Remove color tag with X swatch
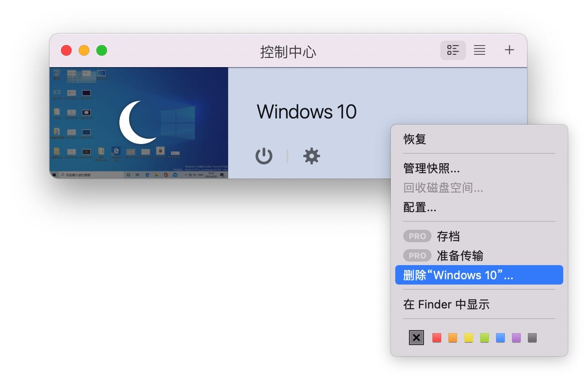The height and width of the screenshot is (380, 588). pyautogui.click(x=416, y=338)
